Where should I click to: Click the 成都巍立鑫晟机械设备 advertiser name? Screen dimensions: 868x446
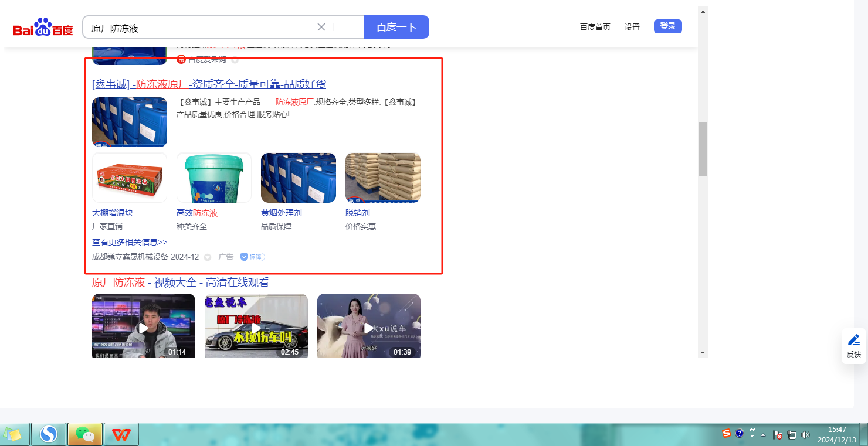click(130, 257)
